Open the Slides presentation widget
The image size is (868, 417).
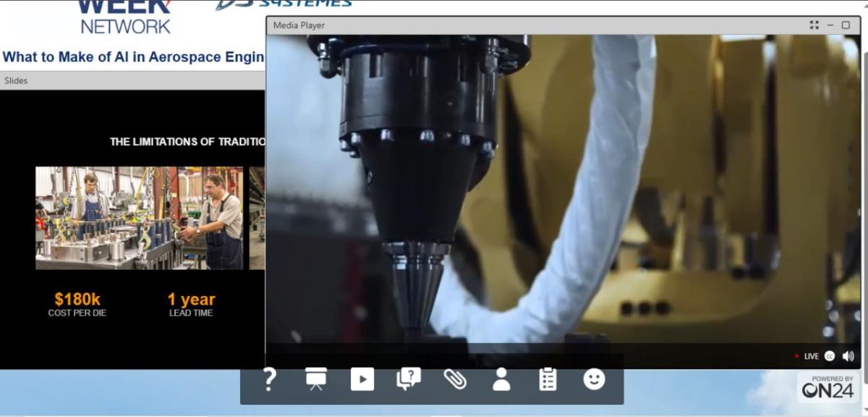pyautogui.click(x=315, y=379)
